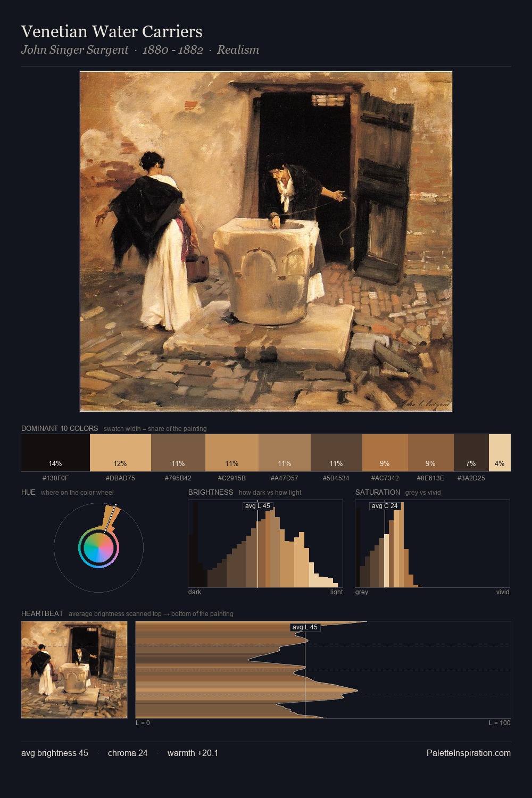Click avg L 45 label in heartbeat chart
Image resolution: width=532 pixels, height=798 pixels.
tap(305, 627)
